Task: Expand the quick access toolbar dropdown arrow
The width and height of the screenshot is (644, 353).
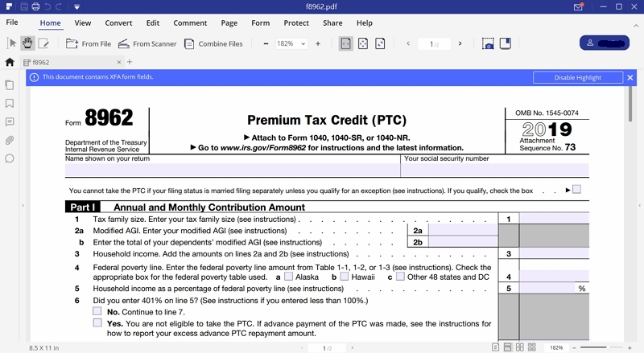Action: point(76,7)
